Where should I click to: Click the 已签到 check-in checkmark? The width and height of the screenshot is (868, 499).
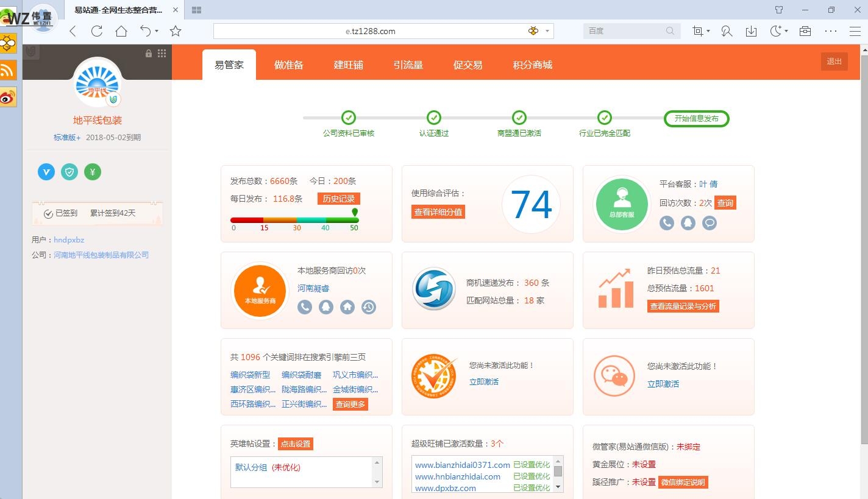(x=48, y=213)
